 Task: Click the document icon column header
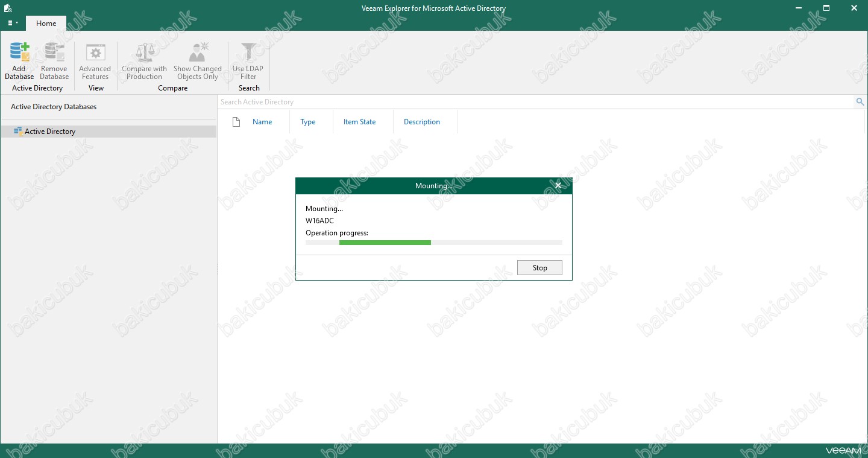(237, 122)
